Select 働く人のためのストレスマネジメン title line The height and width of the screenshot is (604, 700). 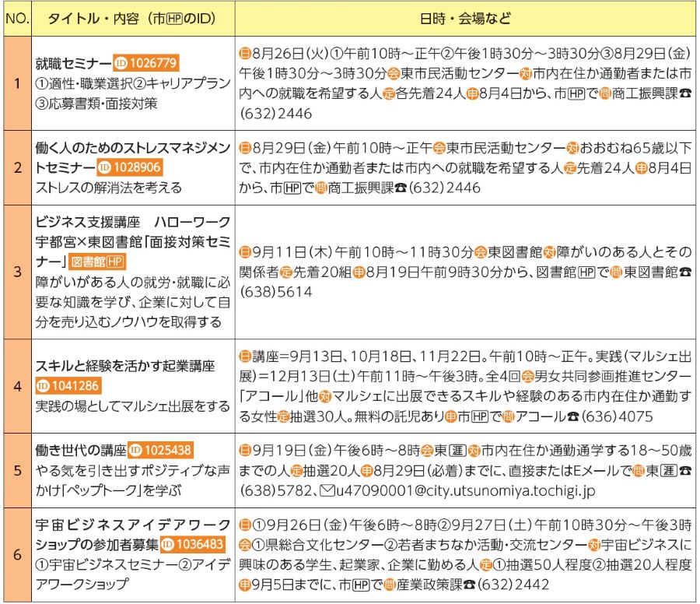point(133,148)
